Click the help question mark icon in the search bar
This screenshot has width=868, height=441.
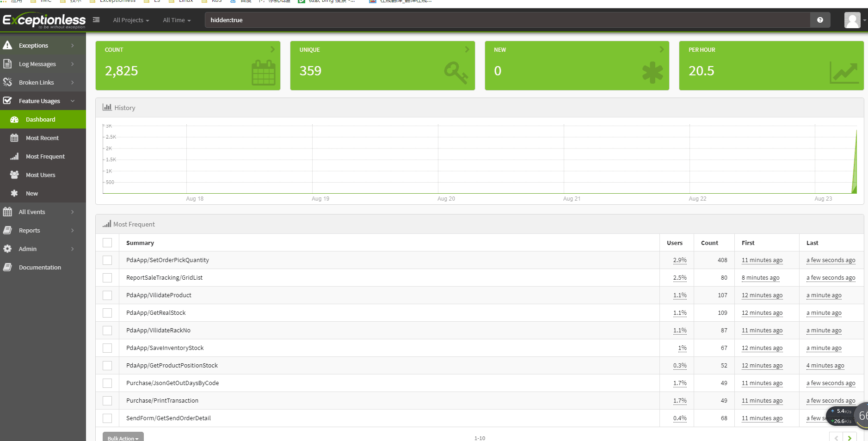pyautogui.click(x=819, y=20)
